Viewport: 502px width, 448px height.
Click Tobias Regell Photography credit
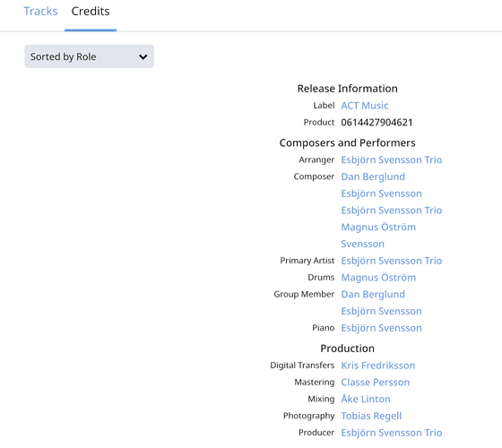pyautogui.click(x=371, y=416)
